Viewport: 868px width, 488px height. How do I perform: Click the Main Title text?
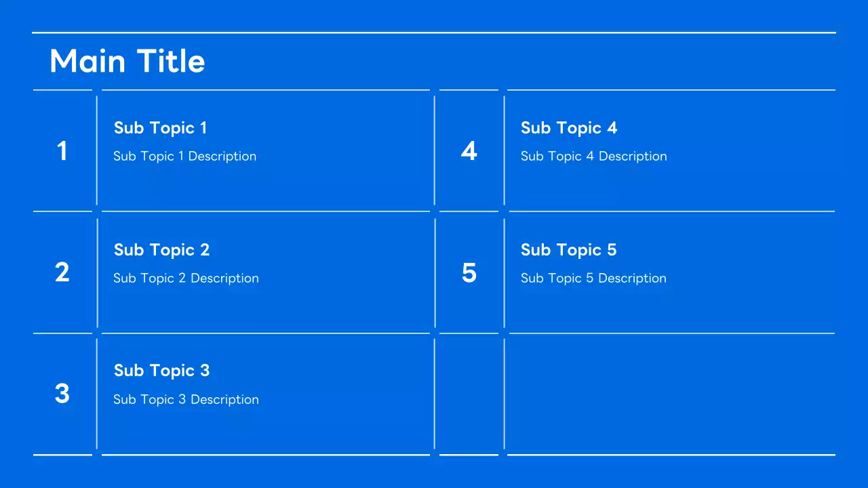click(x=127, y=61)
